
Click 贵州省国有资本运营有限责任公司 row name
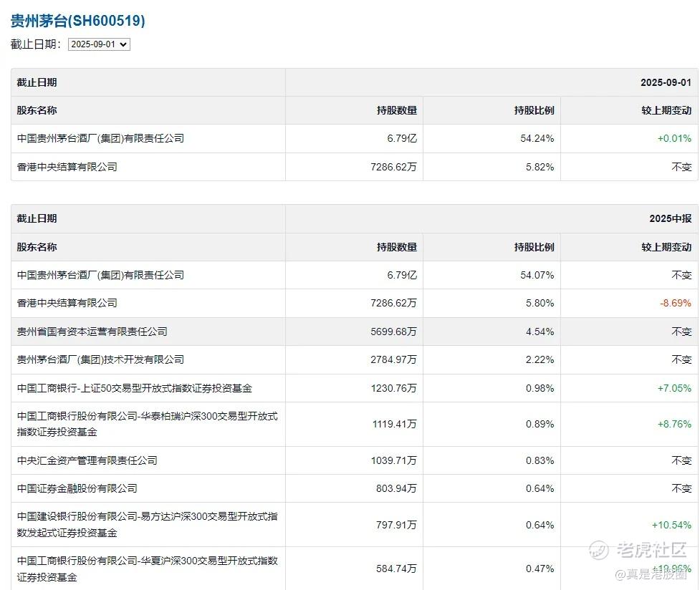[92, 332]
